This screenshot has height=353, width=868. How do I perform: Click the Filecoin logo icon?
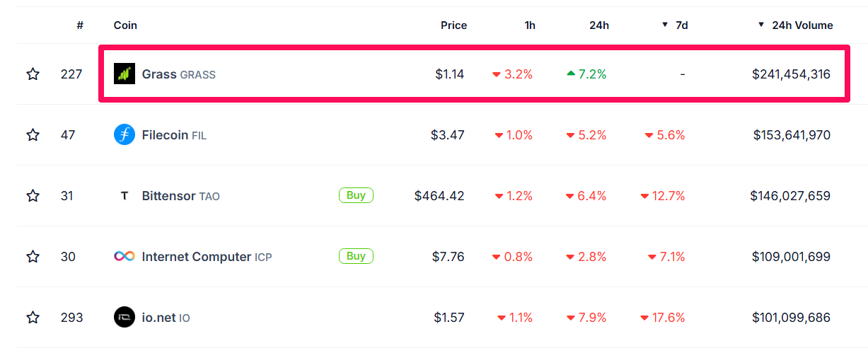(125, 134)
